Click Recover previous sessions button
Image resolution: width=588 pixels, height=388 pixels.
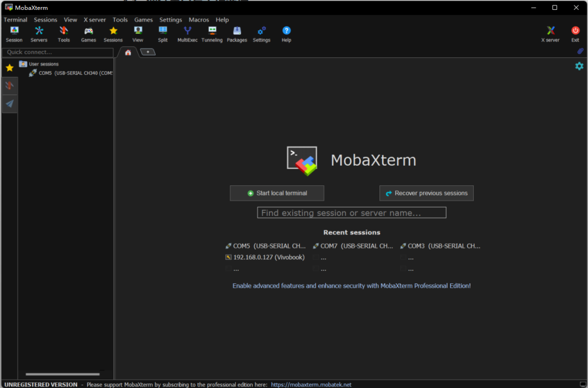coord(426,193)
